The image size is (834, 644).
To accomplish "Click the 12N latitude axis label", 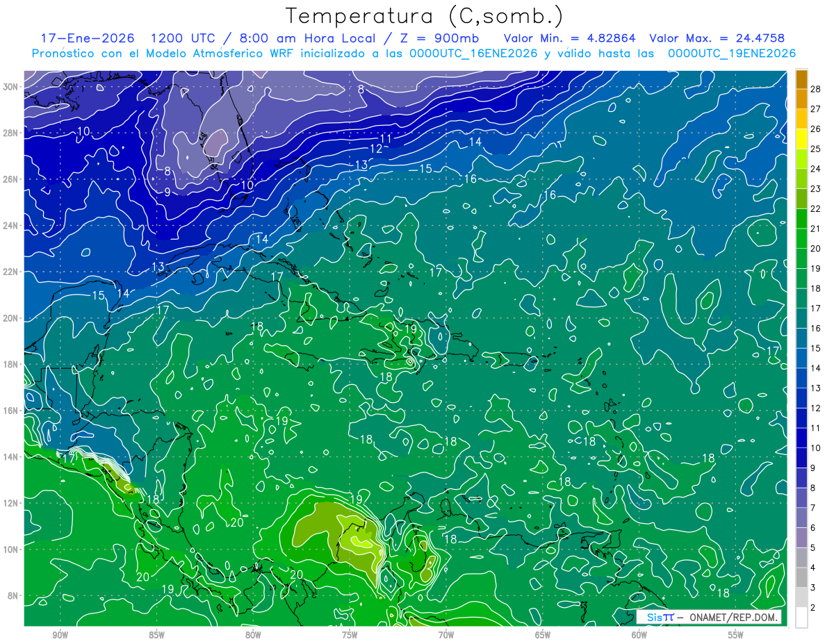I will (x=10, y=503).
